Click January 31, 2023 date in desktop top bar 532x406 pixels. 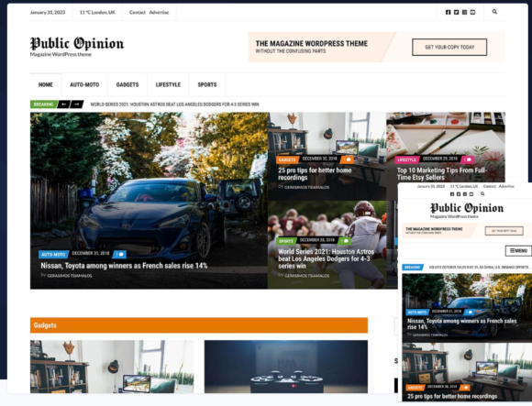click(x=48, y=12)
